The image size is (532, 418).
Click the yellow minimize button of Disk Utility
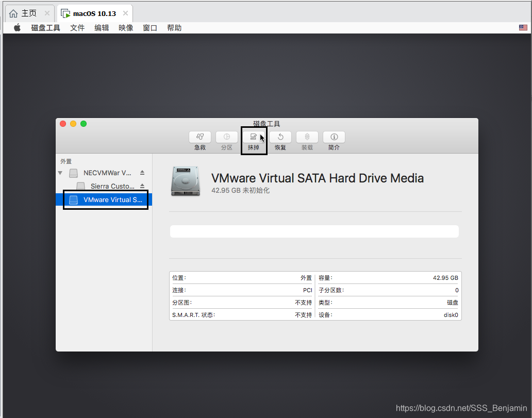coord(73,124)
